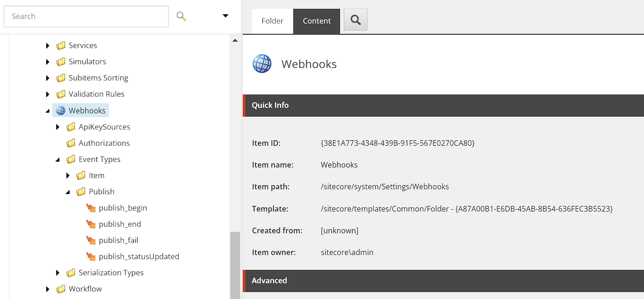Expand the ApiKeySources node
644x299 pixels.
[57, 126]
